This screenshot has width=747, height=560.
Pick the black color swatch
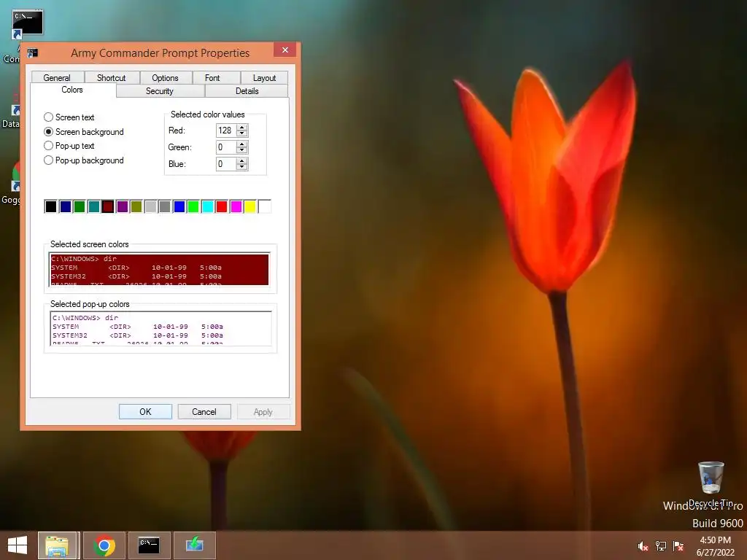click(51, 206)
